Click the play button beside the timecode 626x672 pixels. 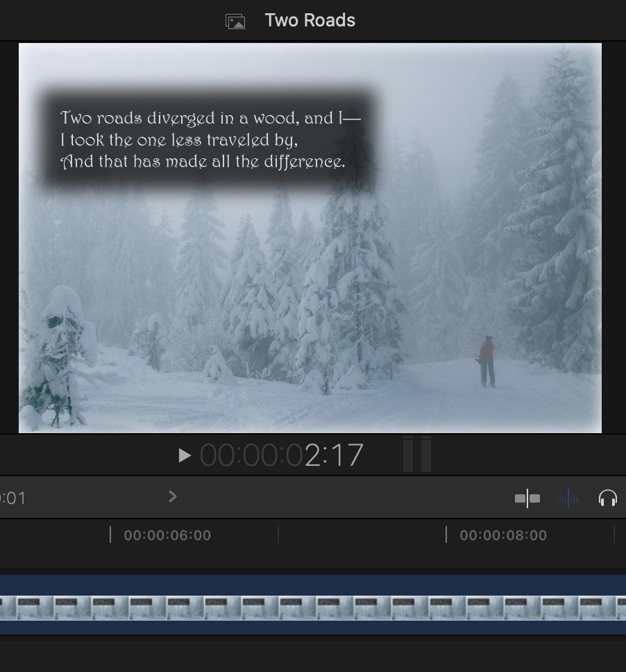point(184,455)
